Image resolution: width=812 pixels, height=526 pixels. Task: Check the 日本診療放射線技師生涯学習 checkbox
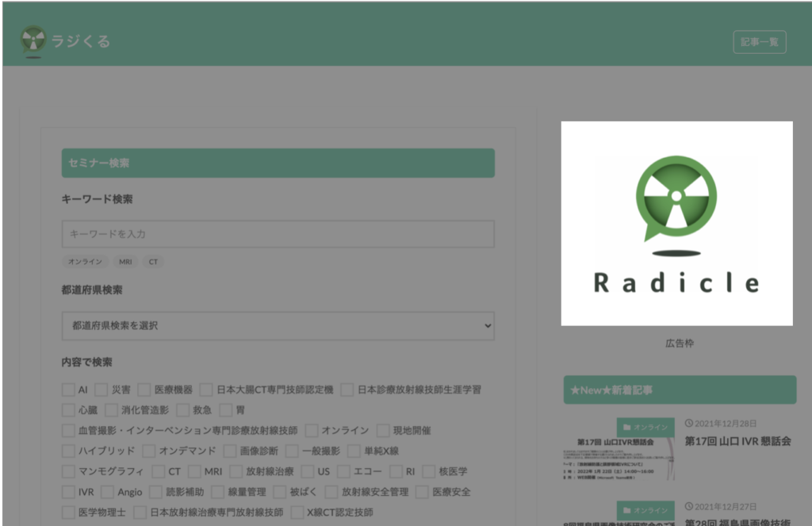click(347, 390)
